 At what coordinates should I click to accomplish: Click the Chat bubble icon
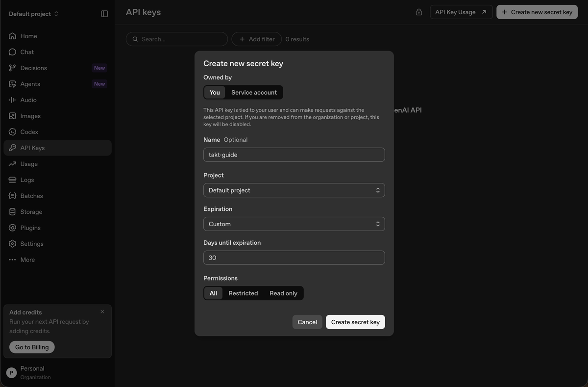(12, 52)
